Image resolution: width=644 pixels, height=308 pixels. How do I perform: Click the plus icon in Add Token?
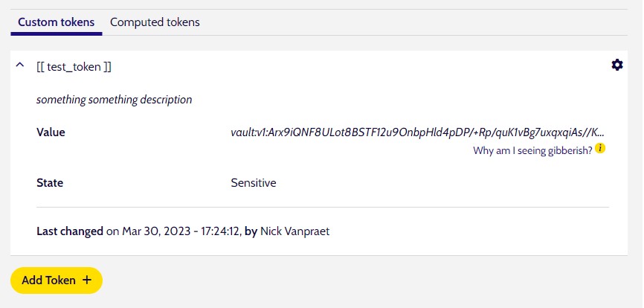coord(87,280)
